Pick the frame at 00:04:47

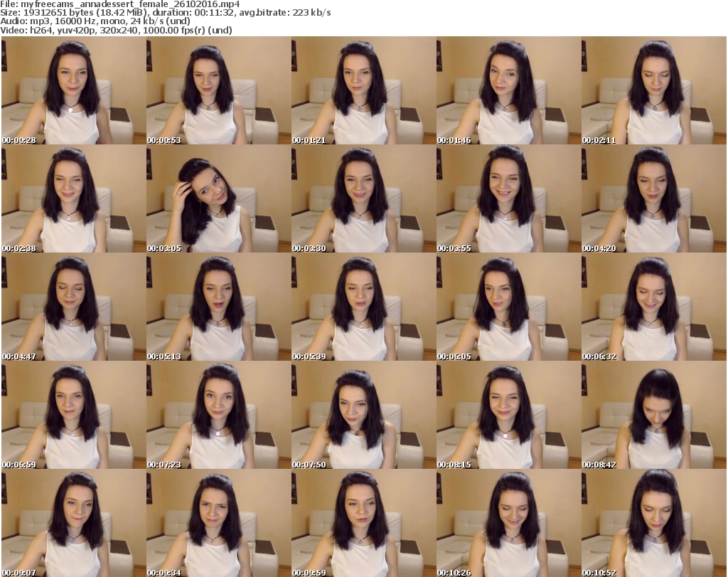pyautogui.click(x=73, y=307)
